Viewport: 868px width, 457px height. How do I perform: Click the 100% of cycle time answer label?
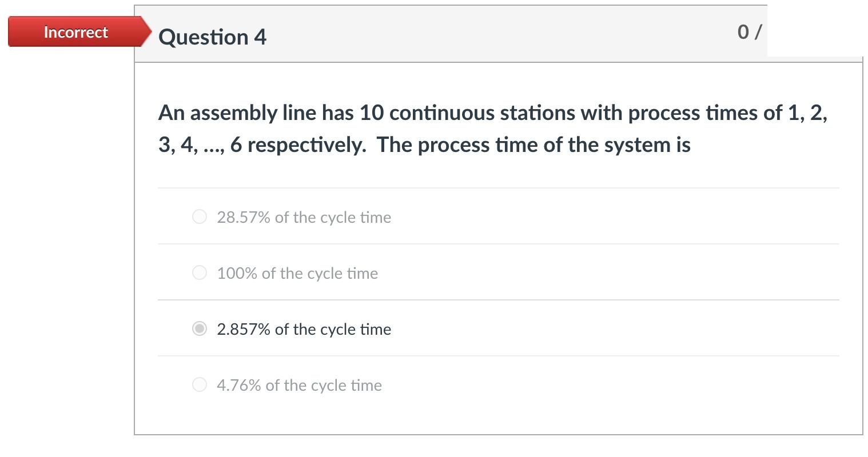(297, 273)
